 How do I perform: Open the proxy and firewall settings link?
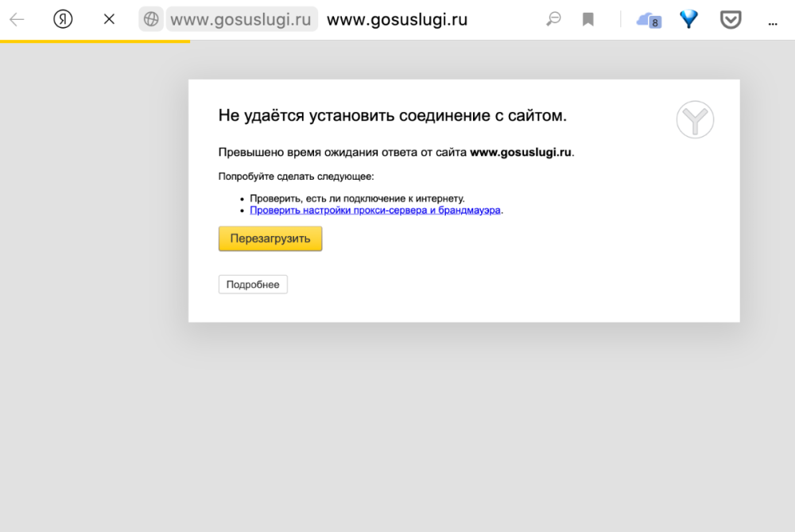point(374,209)
